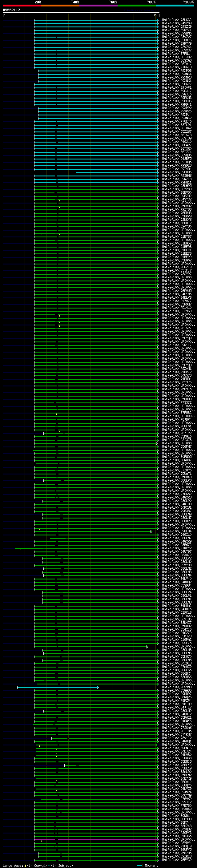Select label UniRef100_C4JBF5
The height and width of the screenshot is (868, 197).
point(177,159)
